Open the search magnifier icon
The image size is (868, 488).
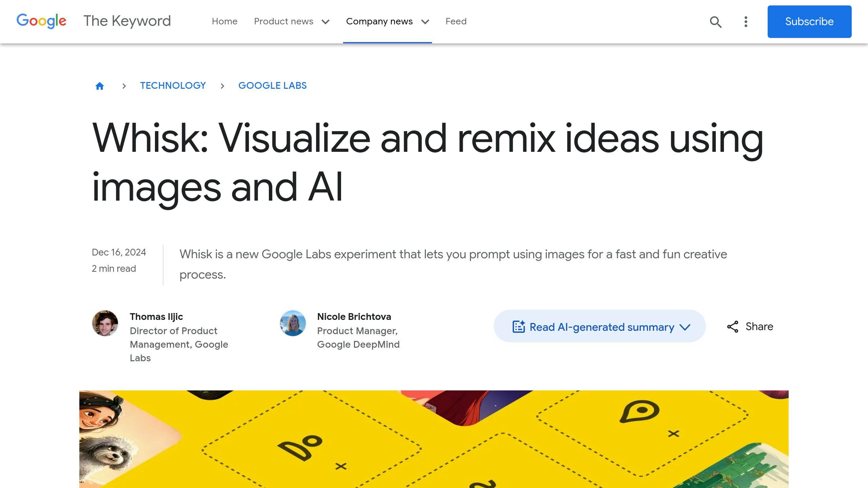715,22
